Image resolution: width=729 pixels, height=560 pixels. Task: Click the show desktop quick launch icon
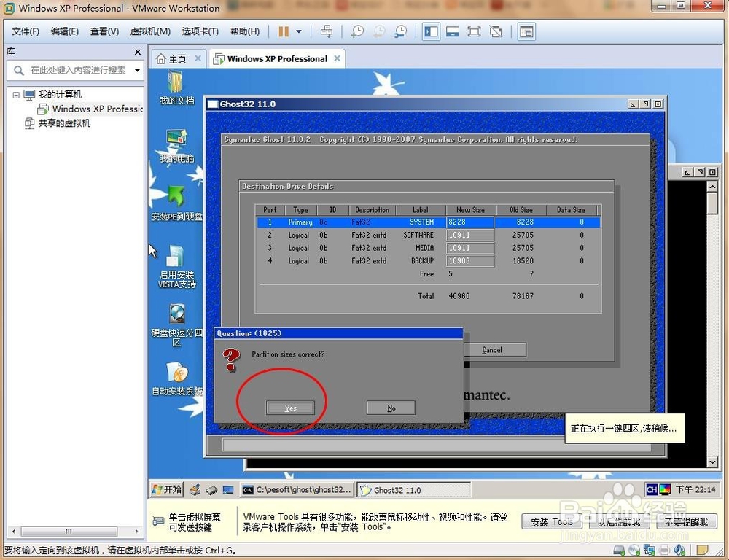[227, 490]
